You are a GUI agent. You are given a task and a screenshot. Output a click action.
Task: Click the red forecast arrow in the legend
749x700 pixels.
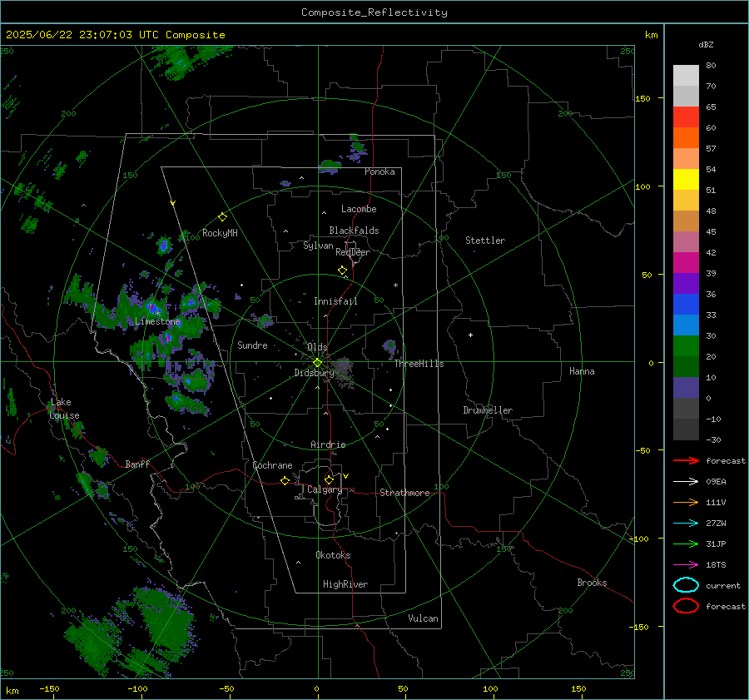tap(686, 460)
